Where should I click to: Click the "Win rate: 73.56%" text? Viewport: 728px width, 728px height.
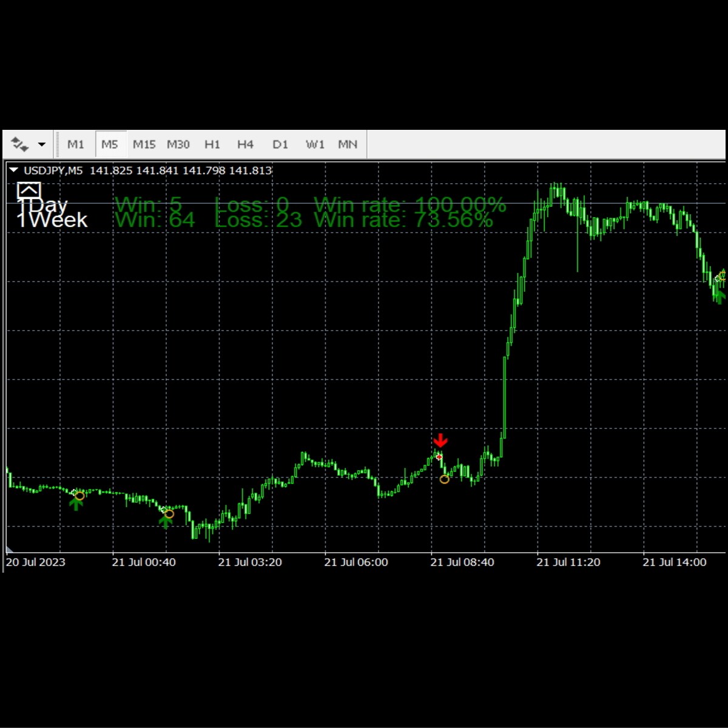pos(403,220)
